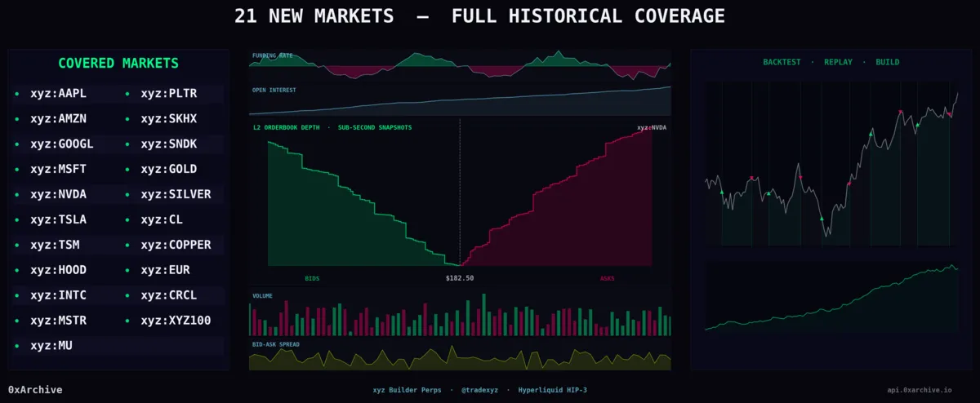Select xyz:GOLD from the markets list
980x403 pixels.
coord(168,170)
